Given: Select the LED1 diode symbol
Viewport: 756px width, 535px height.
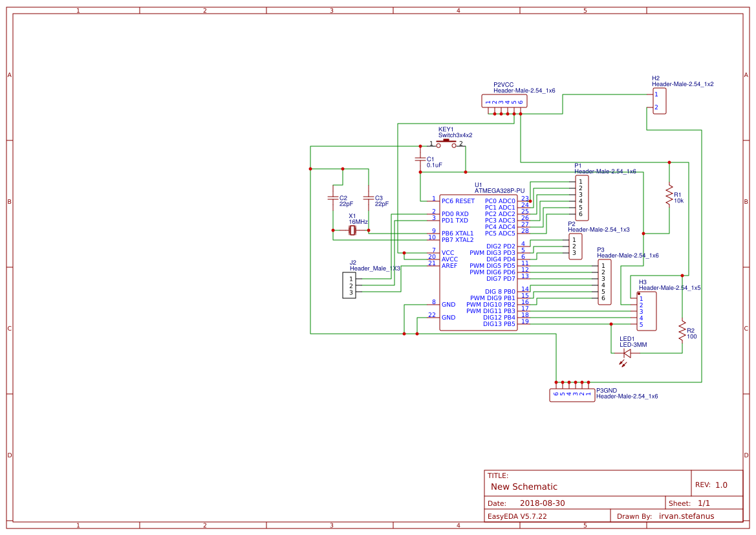Looking at the screenshot, I should tap(627, 353).
